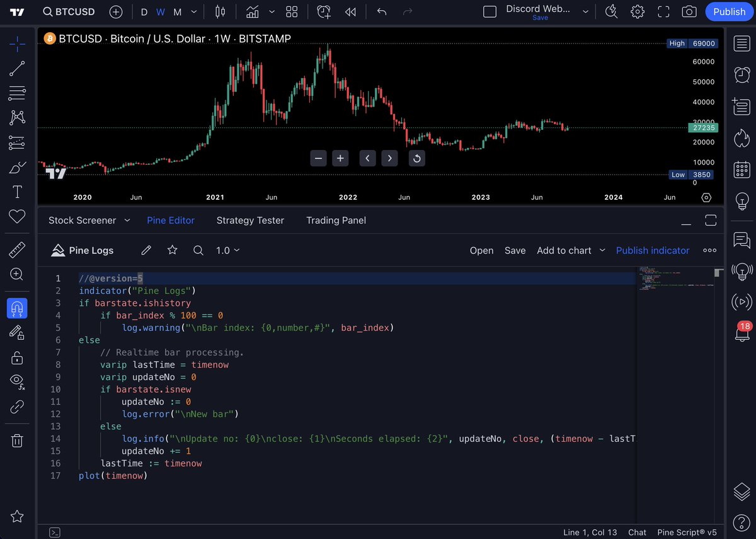Open the BTCUSD symbol search
Image resolution: width=756 pixels, height=539 pixels.
click(x=69, y=12)
